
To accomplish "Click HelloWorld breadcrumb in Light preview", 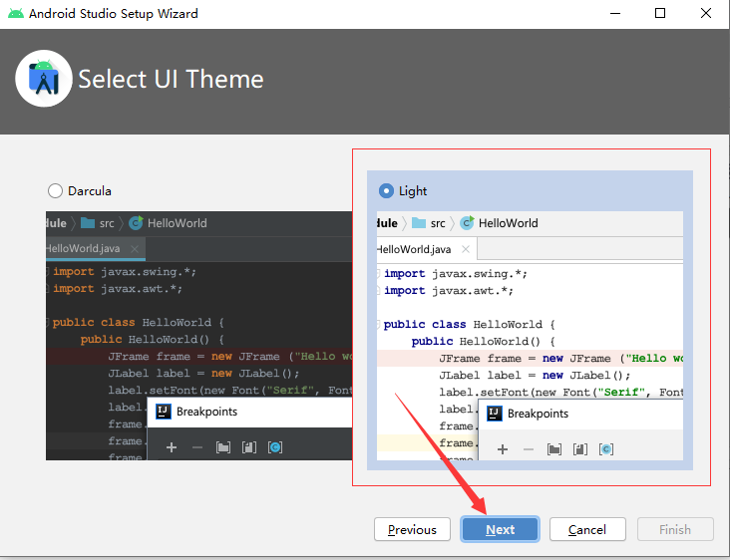I will [x=508, y=223].
